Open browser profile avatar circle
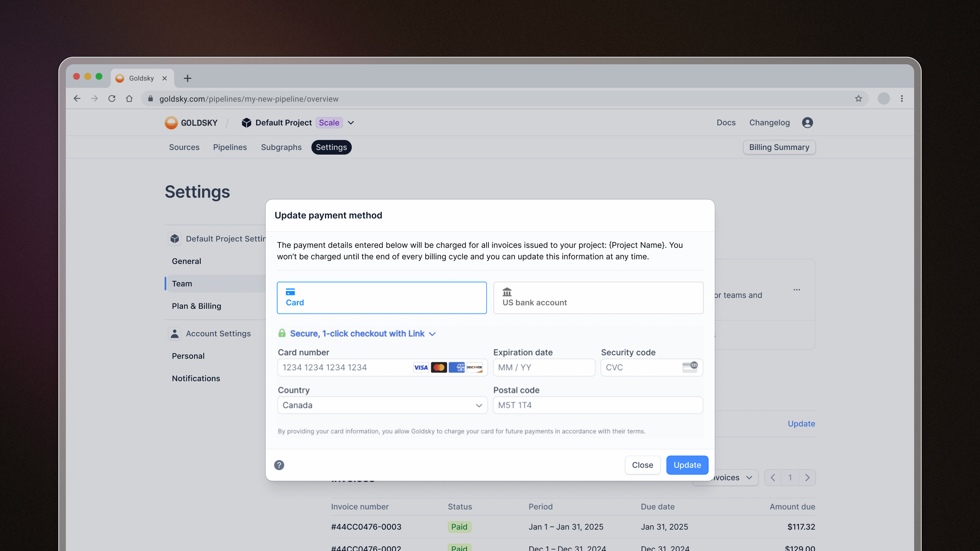 coord(884,99)
